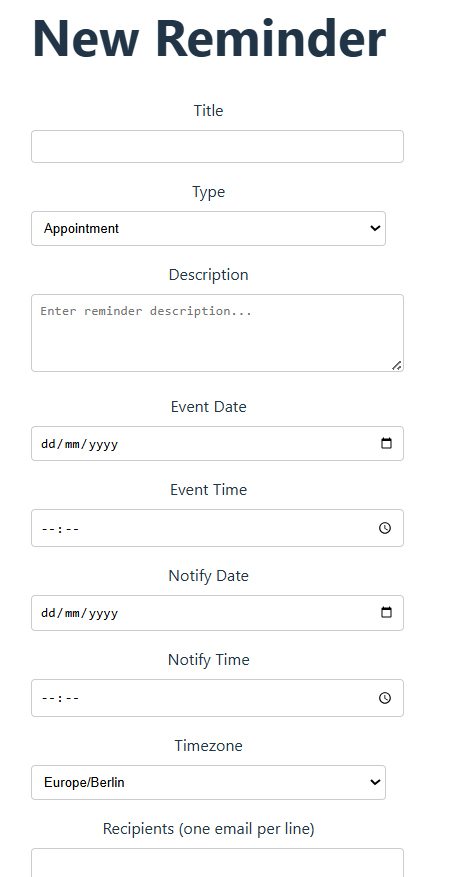This screenshot has height=877, width=453.
Task: Select the month segment of Event Date
Action: coord(69,444)
